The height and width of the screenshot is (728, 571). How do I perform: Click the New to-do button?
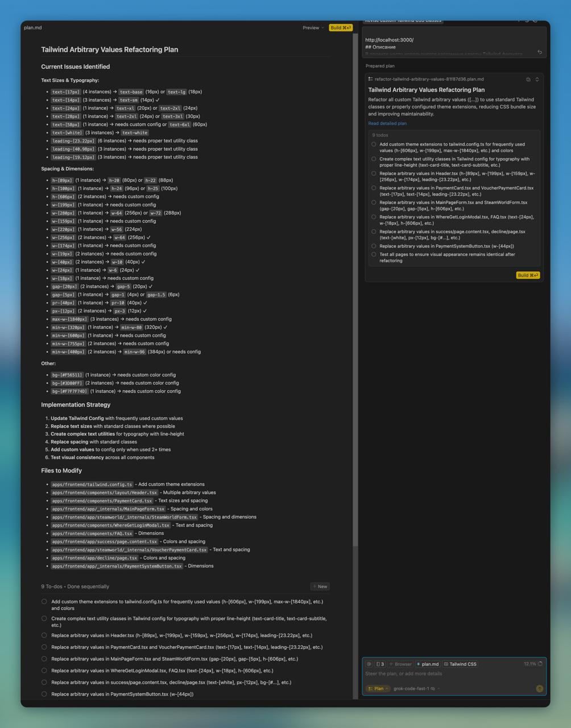320,586
